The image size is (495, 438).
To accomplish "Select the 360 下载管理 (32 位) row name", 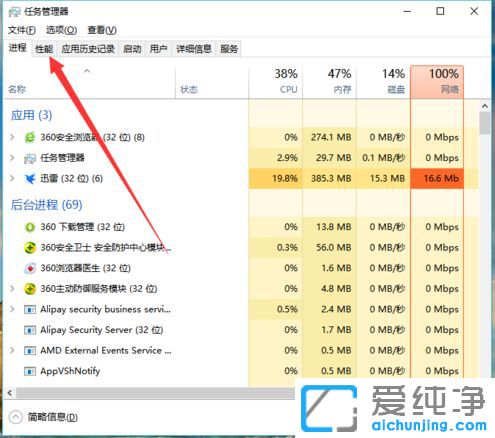I will (82, 227).
